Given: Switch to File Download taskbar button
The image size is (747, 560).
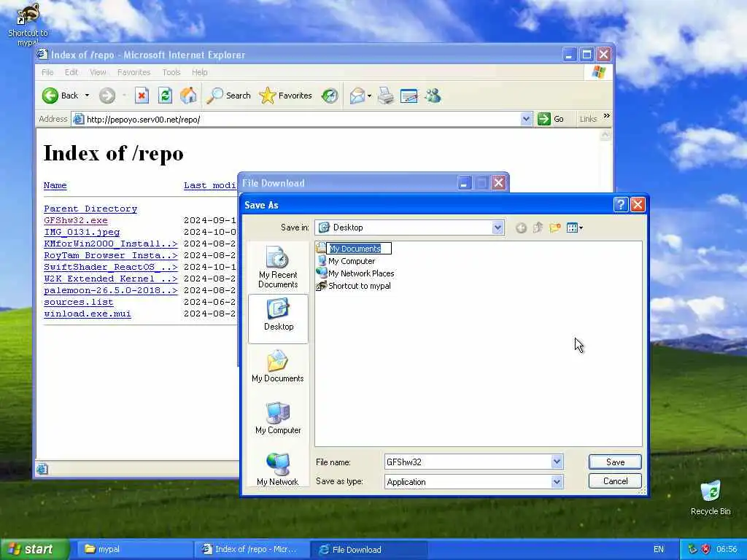Looking at the screenshot, I should click(x=369, y=550).
